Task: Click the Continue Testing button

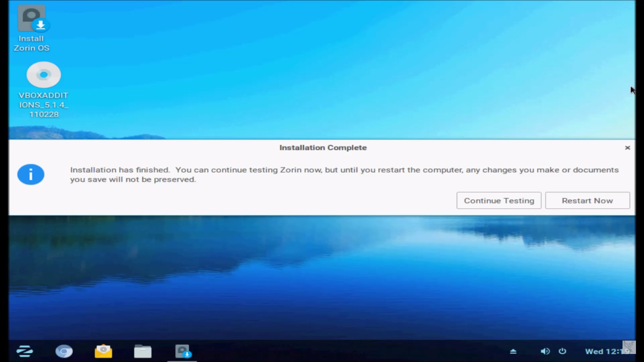Action: (x=499, y=200)
